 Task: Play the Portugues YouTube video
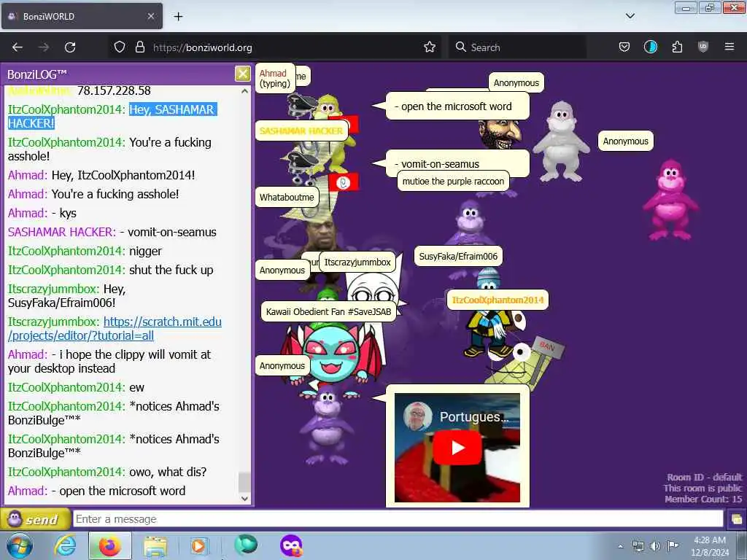(457, 447)
